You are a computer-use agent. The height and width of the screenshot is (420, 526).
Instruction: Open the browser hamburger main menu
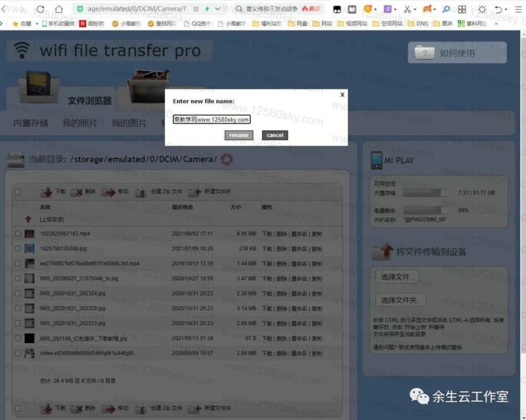519,9
